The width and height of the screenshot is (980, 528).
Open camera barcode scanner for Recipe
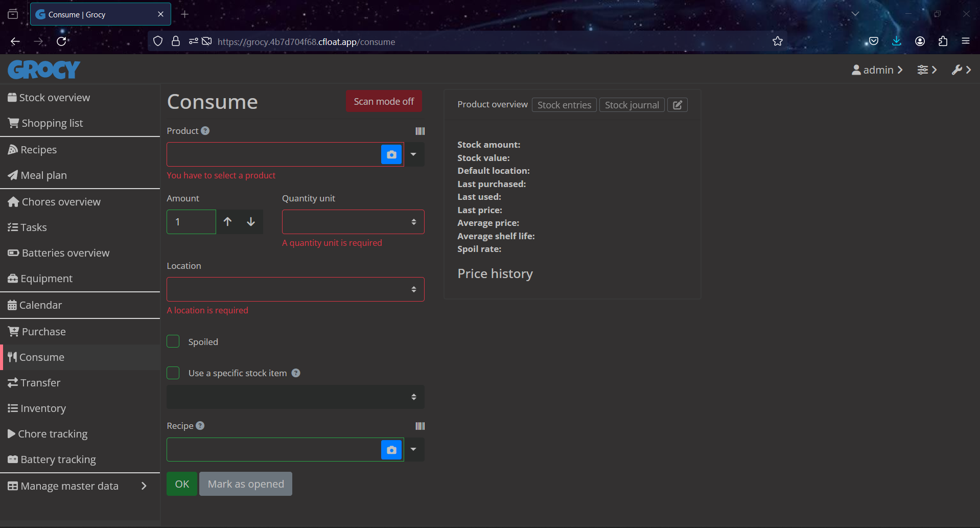tap(391, 450)
